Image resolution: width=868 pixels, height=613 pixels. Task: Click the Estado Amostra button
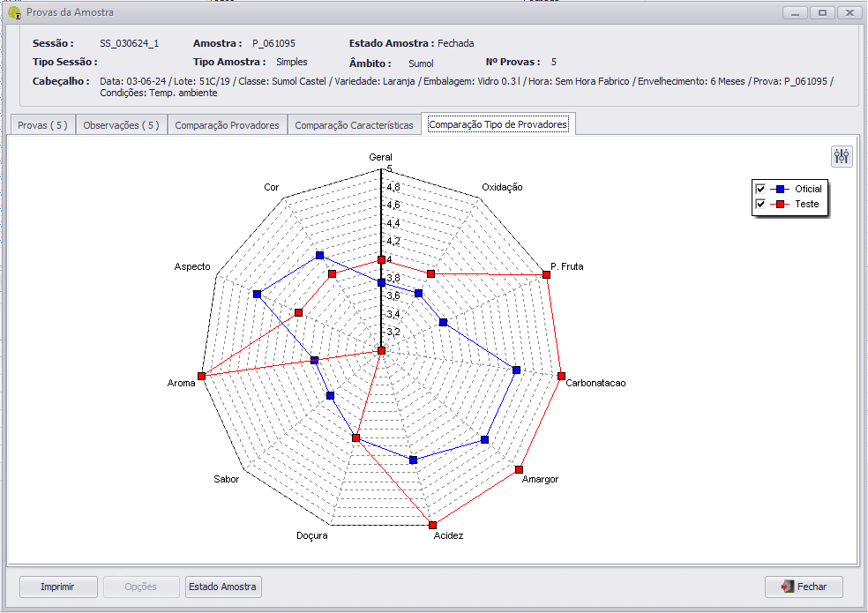(x=223, y=587)
